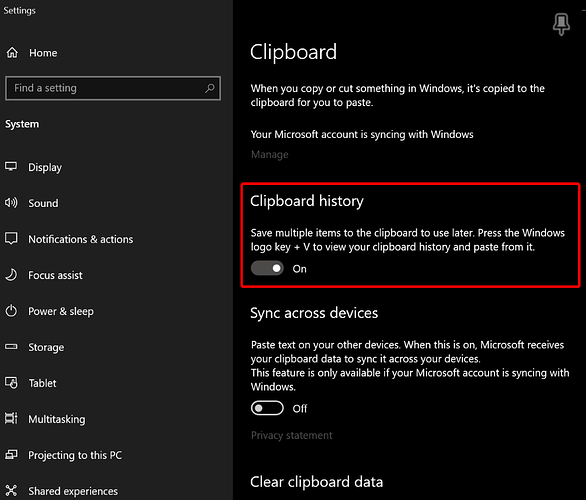586x500 pixels.
Task: Open the Privacy statement link
Action: 292,435
